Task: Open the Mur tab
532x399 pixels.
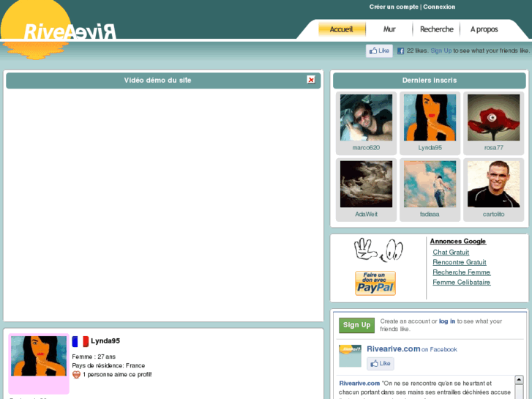Action: coord(389,29)
